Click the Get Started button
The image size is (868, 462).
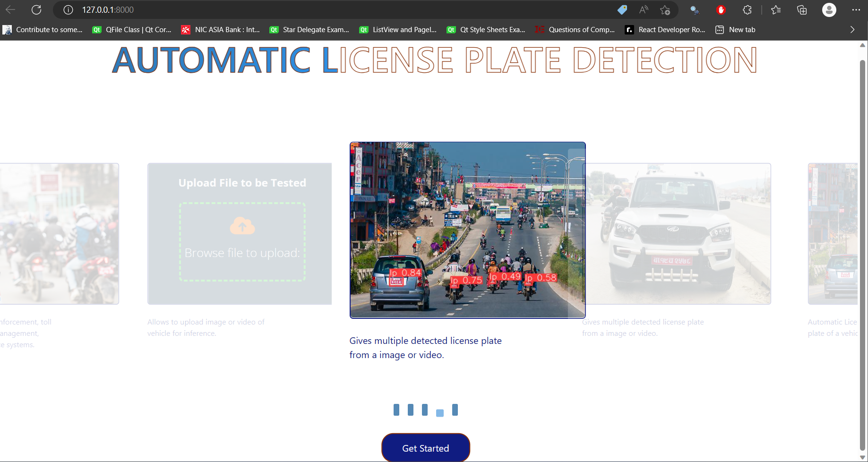click(425, 447)
